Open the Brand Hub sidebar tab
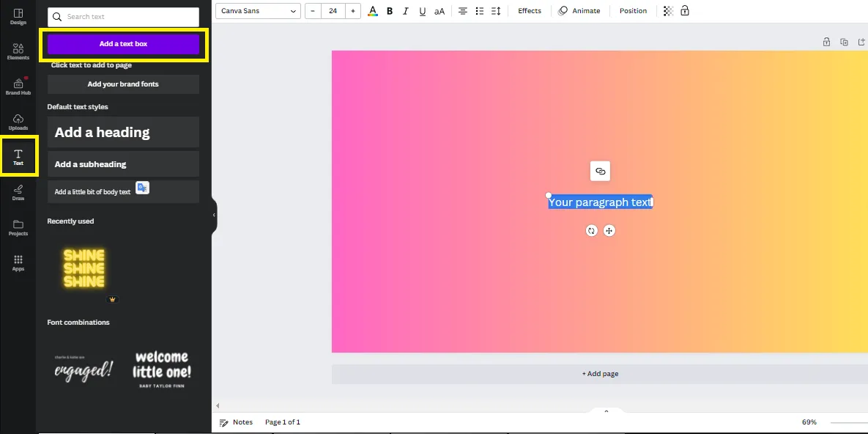This screenshot has height=434, width=868. 18,87
